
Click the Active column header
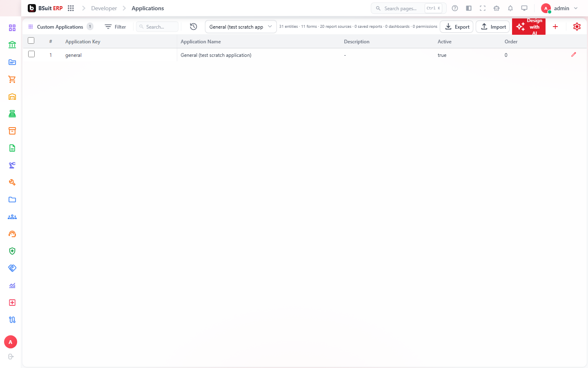click(x=444, y=42)
